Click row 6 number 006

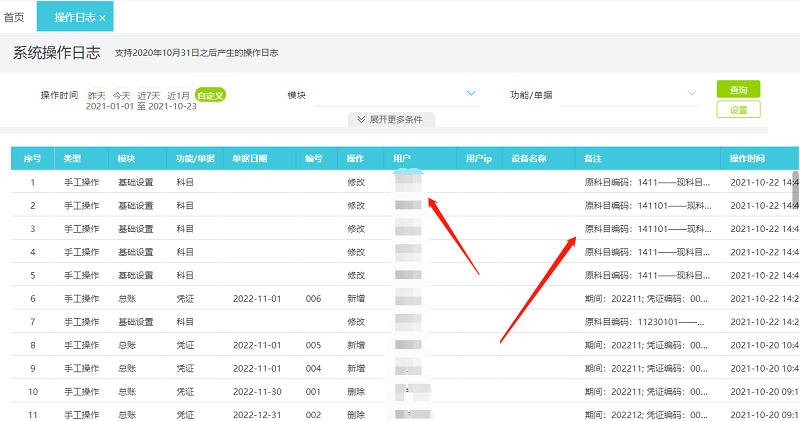(x=313, y=299)
